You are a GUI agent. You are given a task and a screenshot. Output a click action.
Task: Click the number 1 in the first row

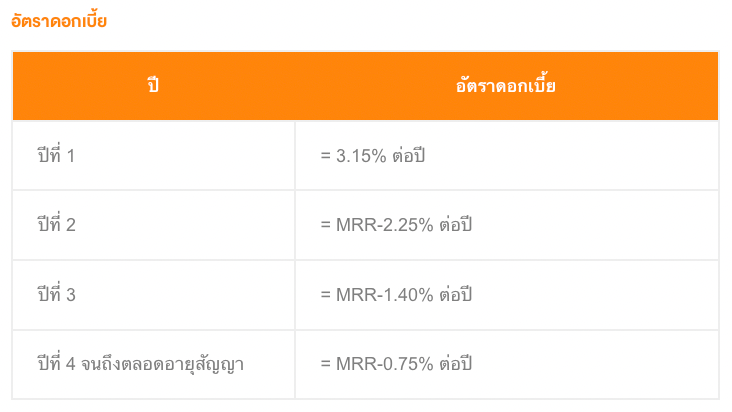click(71, 156)
